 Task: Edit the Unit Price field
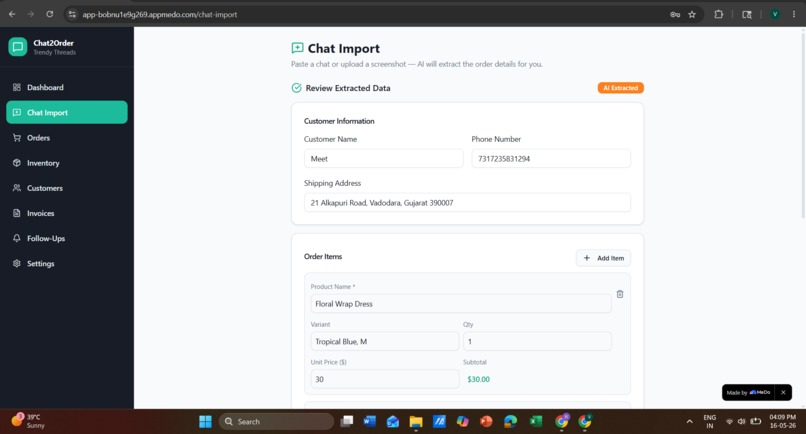click(384, 379)
